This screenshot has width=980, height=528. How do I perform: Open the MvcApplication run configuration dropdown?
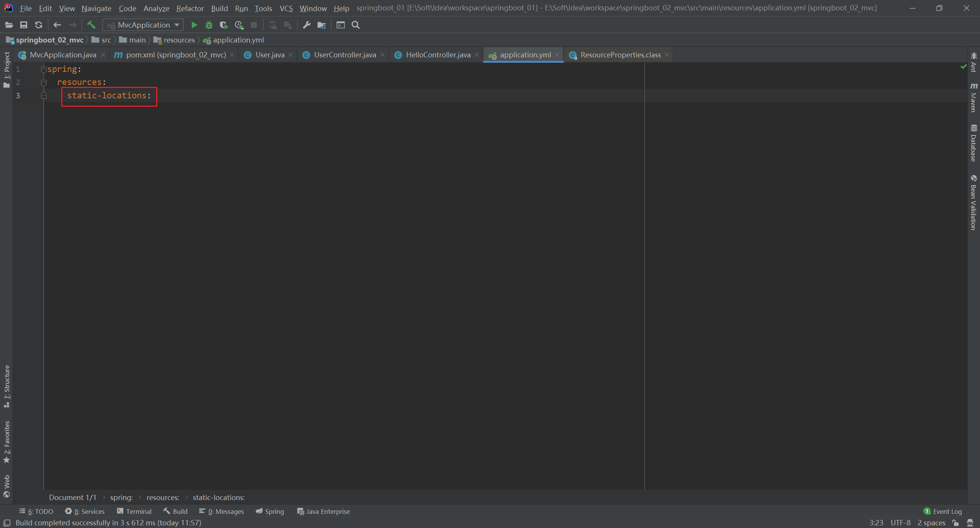(143, 25)
